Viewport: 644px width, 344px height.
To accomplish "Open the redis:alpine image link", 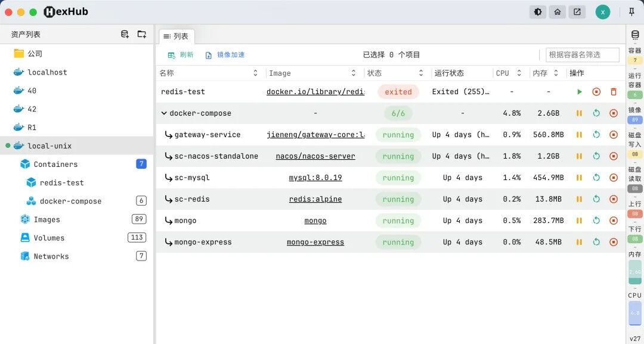I will [315, 199].
